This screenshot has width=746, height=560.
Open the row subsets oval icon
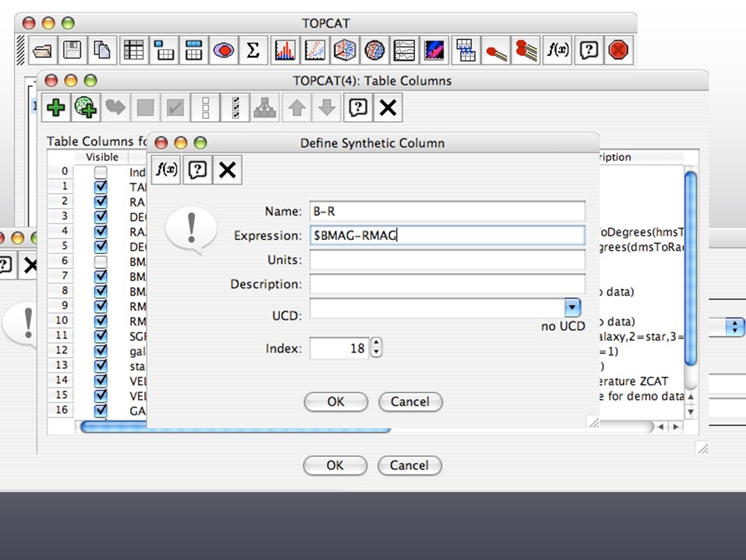[x=223, y=50]
